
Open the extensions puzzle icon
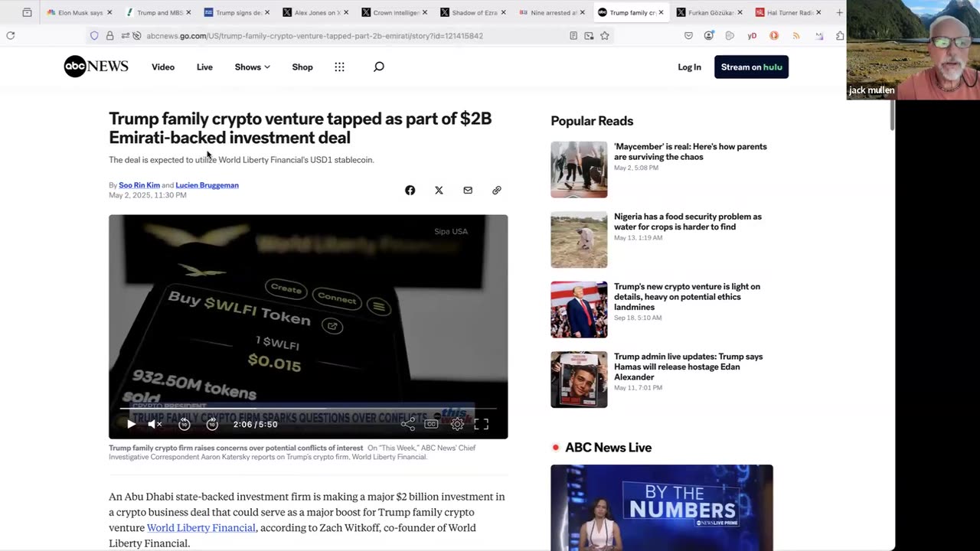point(840,35)
